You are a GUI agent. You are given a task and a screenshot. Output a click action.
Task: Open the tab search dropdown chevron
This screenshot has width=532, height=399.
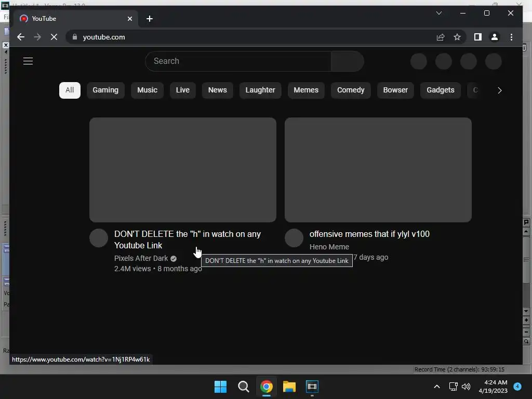point(438,13)
